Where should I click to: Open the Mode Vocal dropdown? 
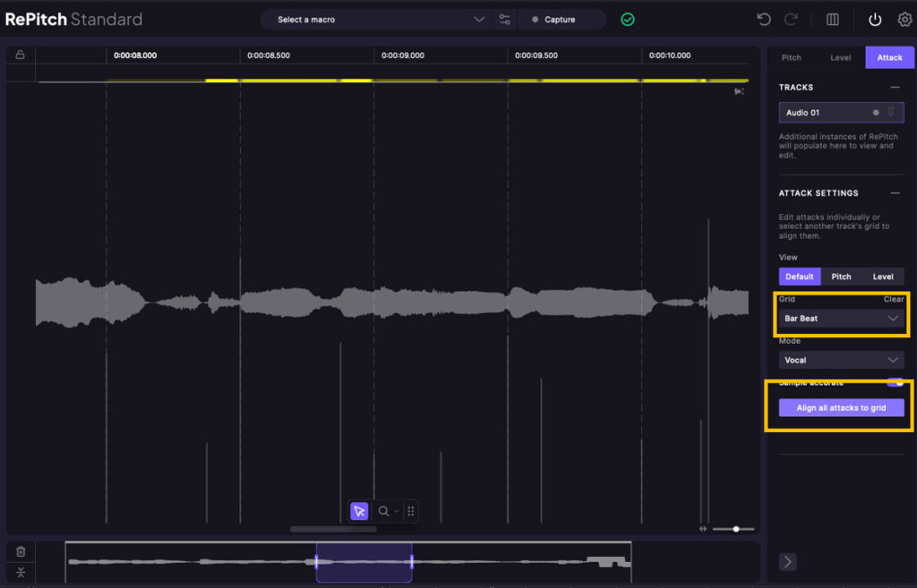coord(841,360)
